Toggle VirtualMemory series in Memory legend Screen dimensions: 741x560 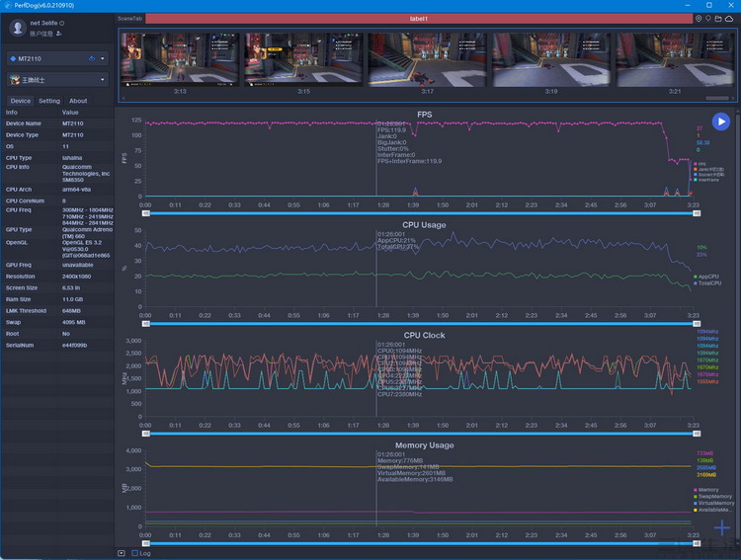pos(714,503)
